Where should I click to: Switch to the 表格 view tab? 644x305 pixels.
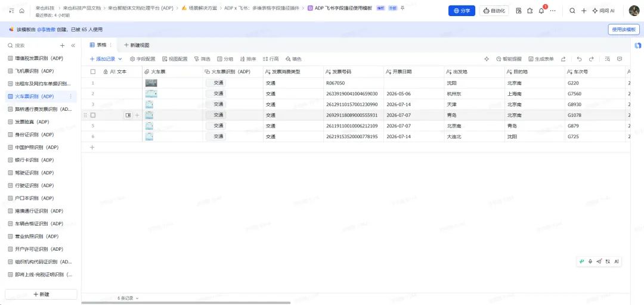click(x=98, y=45)
